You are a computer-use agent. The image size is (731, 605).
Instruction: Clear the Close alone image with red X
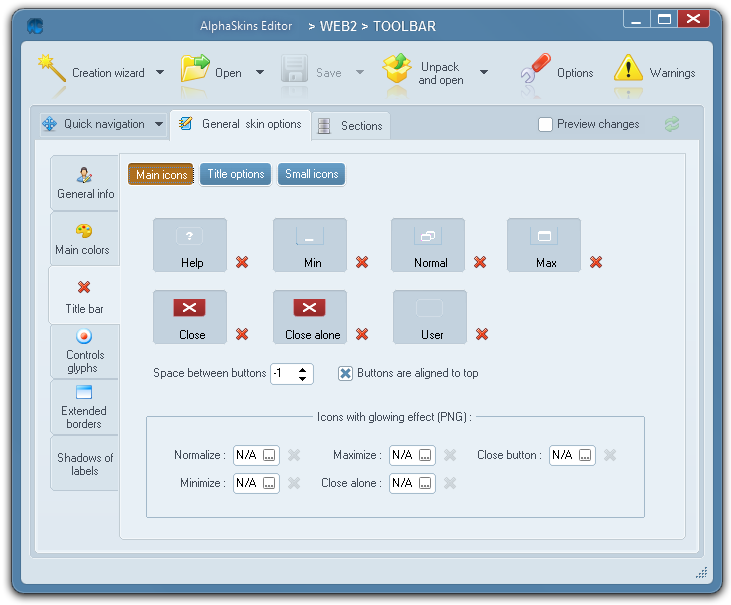(362, 334)
